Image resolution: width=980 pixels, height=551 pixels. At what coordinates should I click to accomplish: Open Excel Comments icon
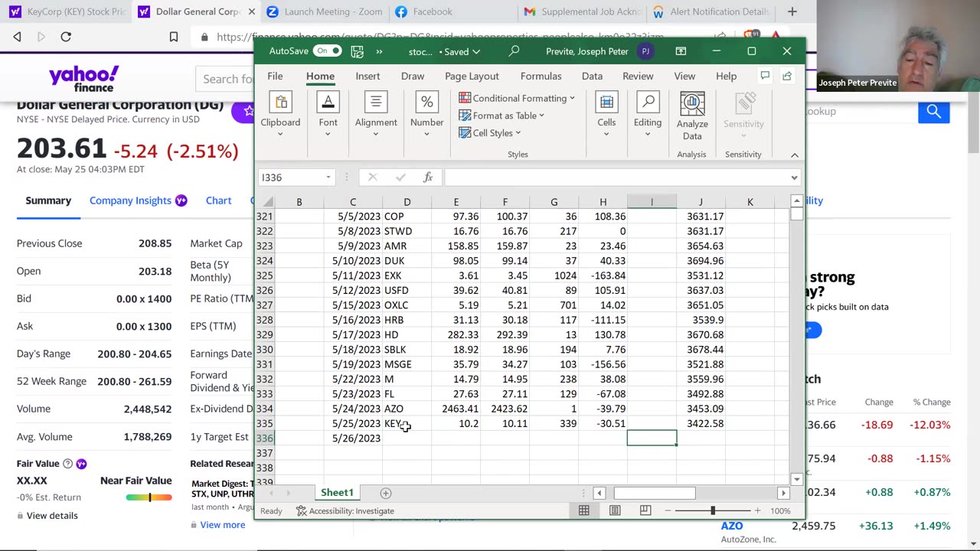tap(764, 76)
